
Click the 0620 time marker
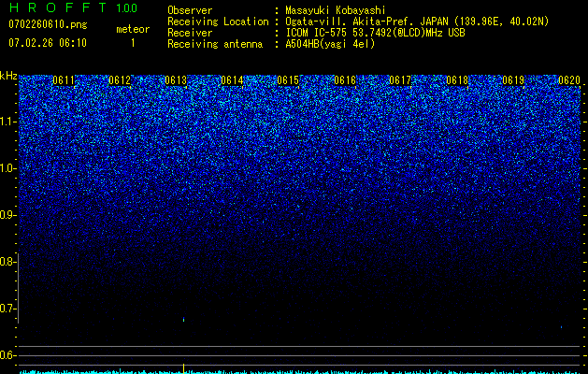pyautogui.click(x=569, y=80)
